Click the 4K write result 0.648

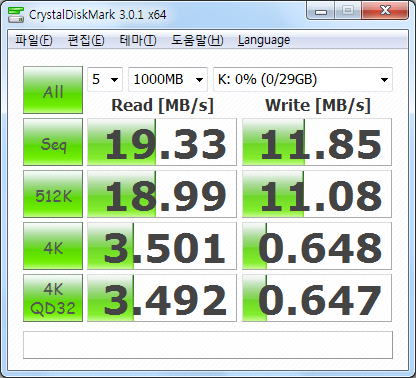[x=317, y=246]
